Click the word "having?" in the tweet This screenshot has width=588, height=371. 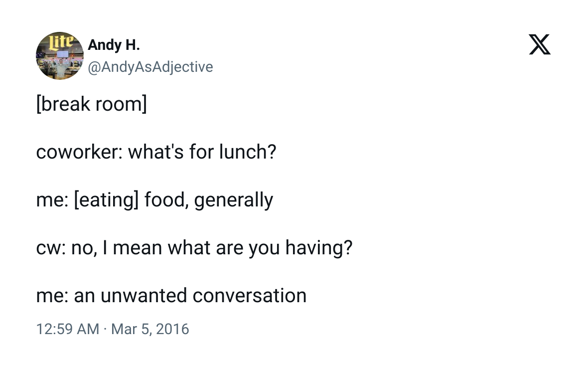(x=319, y=248)
